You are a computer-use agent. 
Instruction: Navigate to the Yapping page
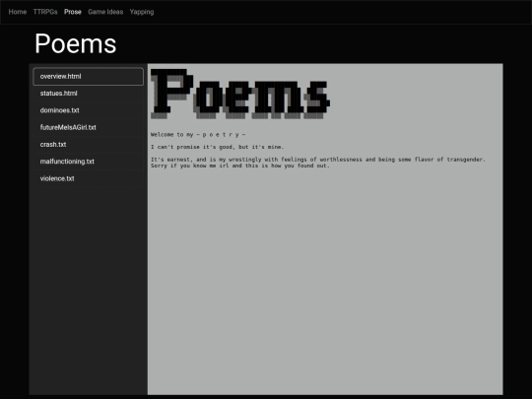pos(142,12)
